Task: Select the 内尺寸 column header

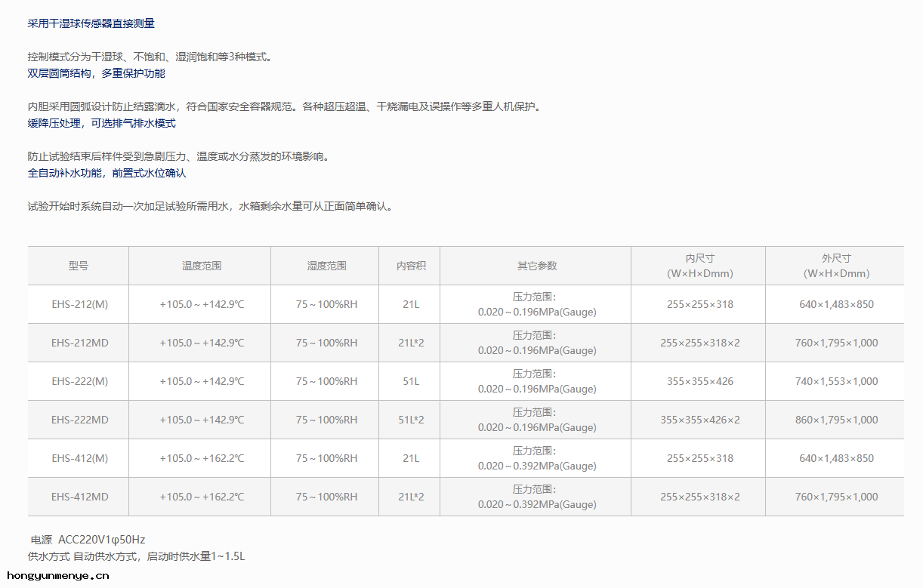Action: point(698,266)
